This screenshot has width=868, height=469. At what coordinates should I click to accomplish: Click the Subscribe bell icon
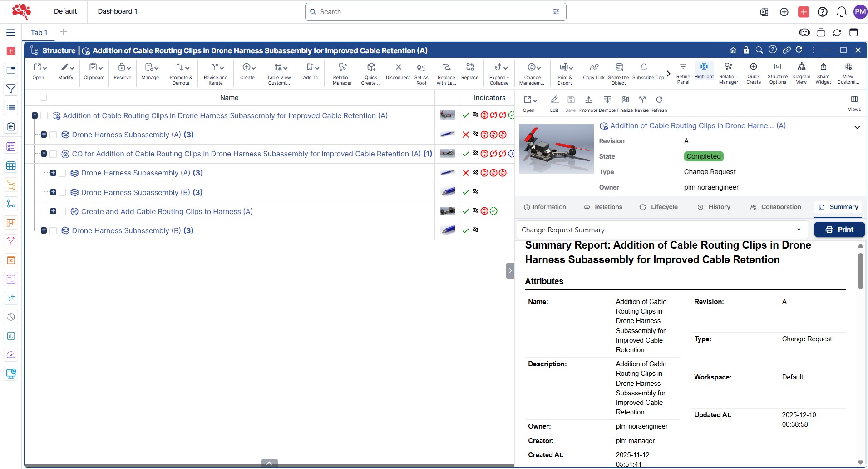tap(643, 67)
